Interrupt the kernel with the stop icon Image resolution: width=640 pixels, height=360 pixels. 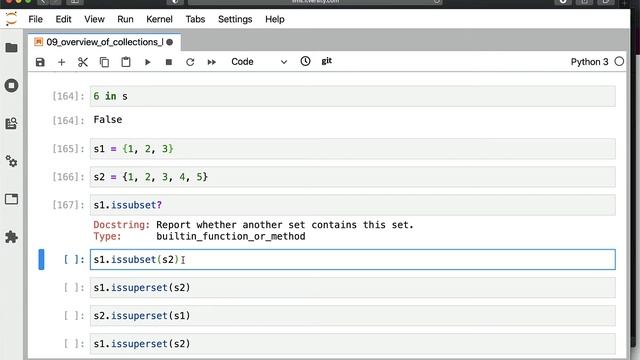(x=169, y=62)
